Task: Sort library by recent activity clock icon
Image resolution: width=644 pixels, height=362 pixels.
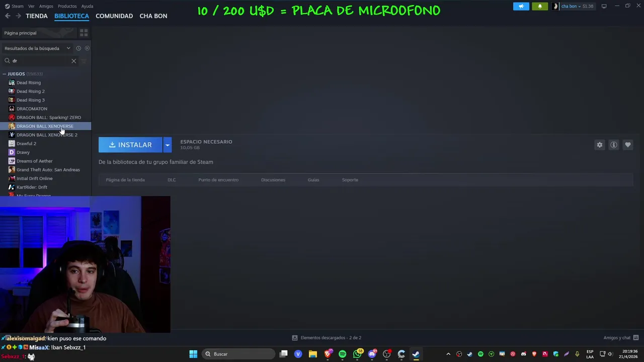Action: [78, 48]
